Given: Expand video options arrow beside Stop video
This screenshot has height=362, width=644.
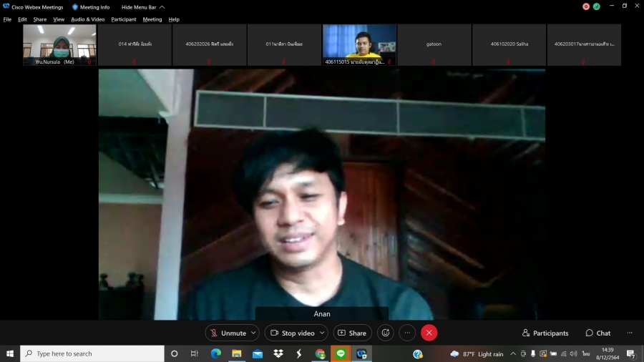Looking at the screenshot, I should tap(322, 333).
